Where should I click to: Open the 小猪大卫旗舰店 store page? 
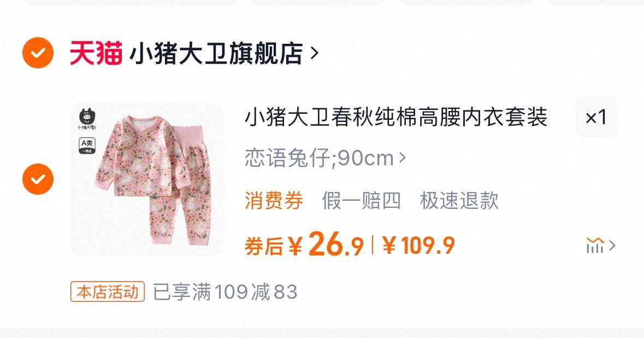point(216,53)
